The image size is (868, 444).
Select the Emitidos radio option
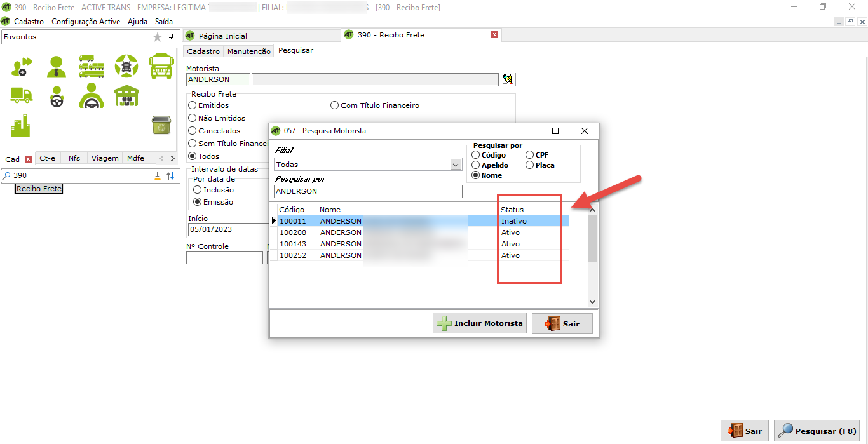pos(193,105)
